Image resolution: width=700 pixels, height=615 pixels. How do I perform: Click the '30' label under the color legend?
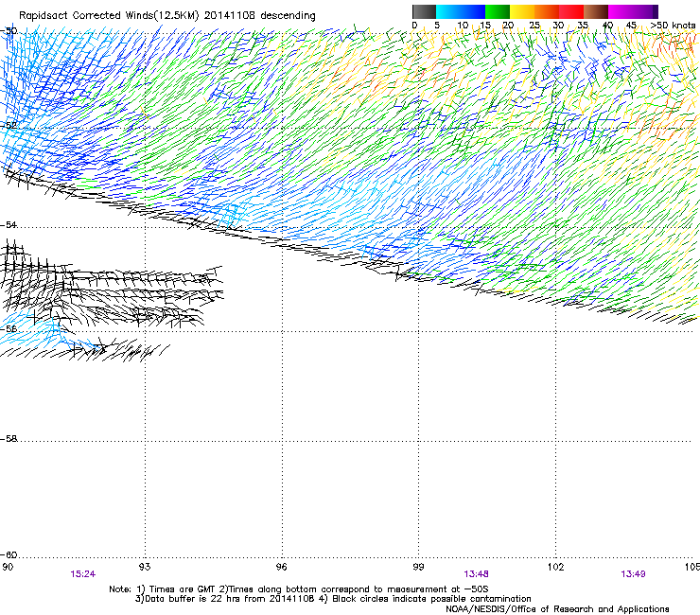[558, 26]
